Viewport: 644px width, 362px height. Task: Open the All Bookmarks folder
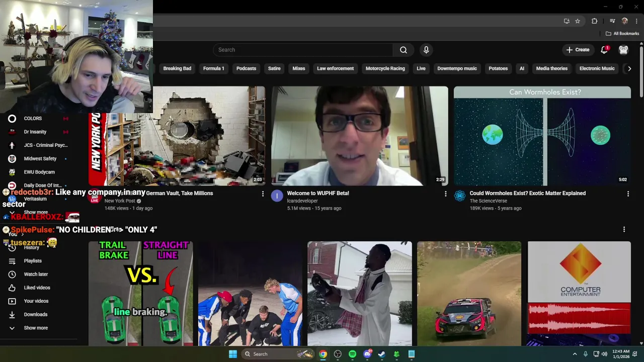tap(622, 34)
